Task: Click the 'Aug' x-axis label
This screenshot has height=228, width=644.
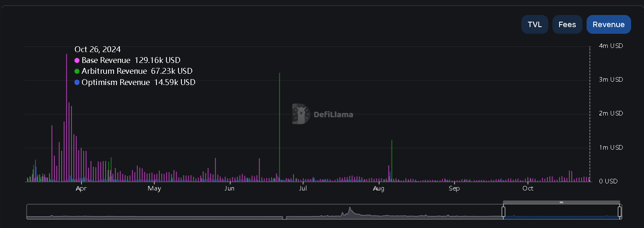Action: [379, 188]
